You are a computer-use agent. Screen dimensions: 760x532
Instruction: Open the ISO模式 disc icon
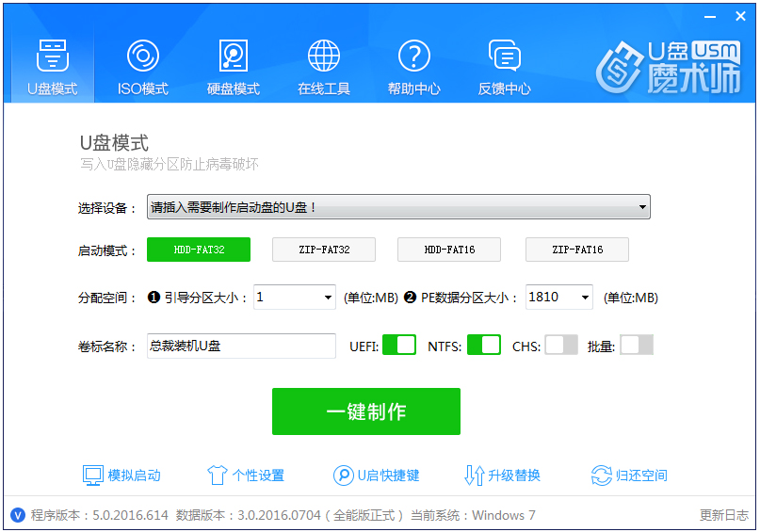coord(143,56)
